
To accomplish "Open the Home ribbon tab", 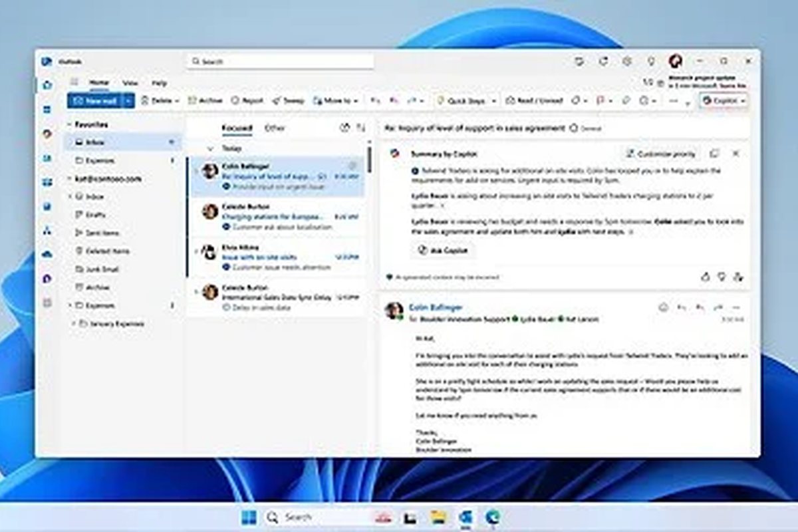I will click(x=99, y=83).
